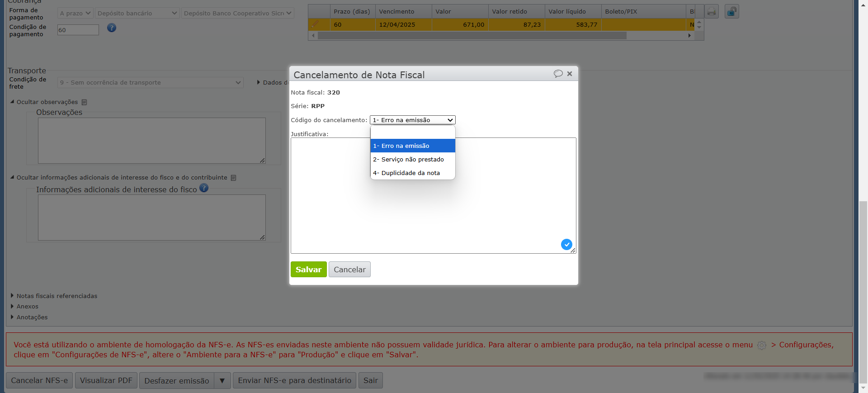Click the Condição de pagamento field
The image size is (868, 393).
[78, 30]
